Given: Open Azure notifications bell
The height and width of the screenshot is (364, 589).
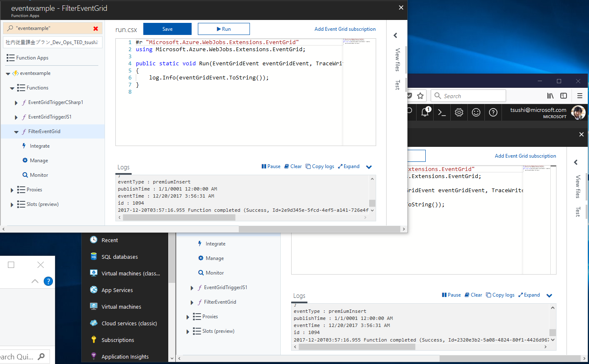Looking at the screenshot, I should (425, 112).
